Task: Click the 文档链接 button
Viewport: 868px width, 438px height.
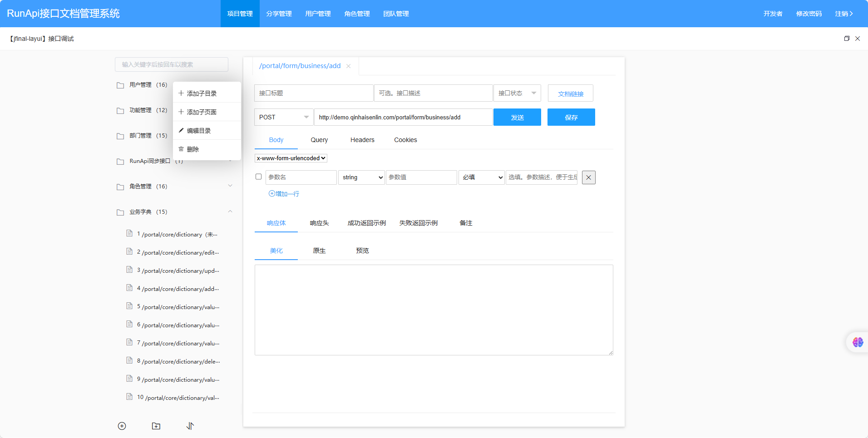Action: point(571,94)
